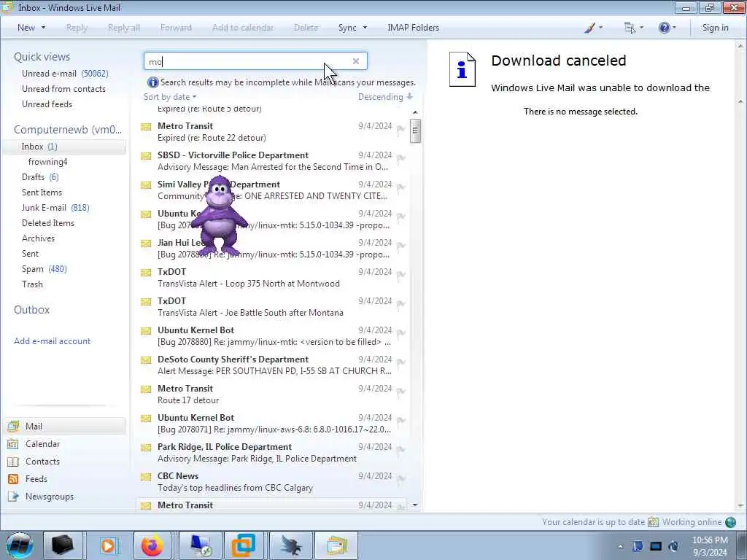
Task: Click envelope icon of Ubuntu Kernel Bot linux-aws message
Action: click(146, 419)
